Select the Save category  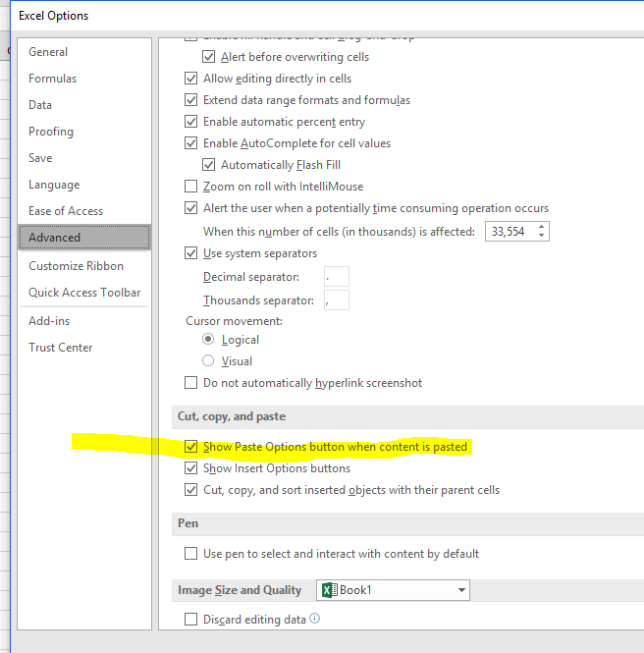coord(40,158)
